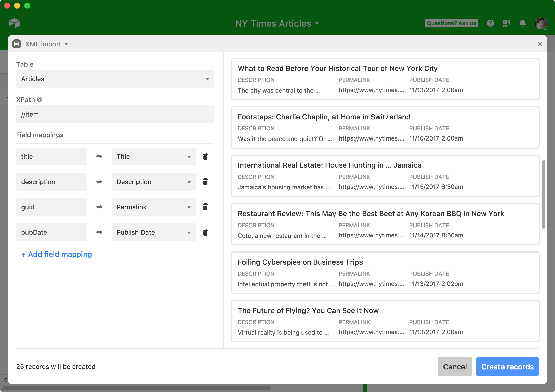Expand the XML import block menu
The height and width of the screenshot is (392, 555).
(66, 44)
